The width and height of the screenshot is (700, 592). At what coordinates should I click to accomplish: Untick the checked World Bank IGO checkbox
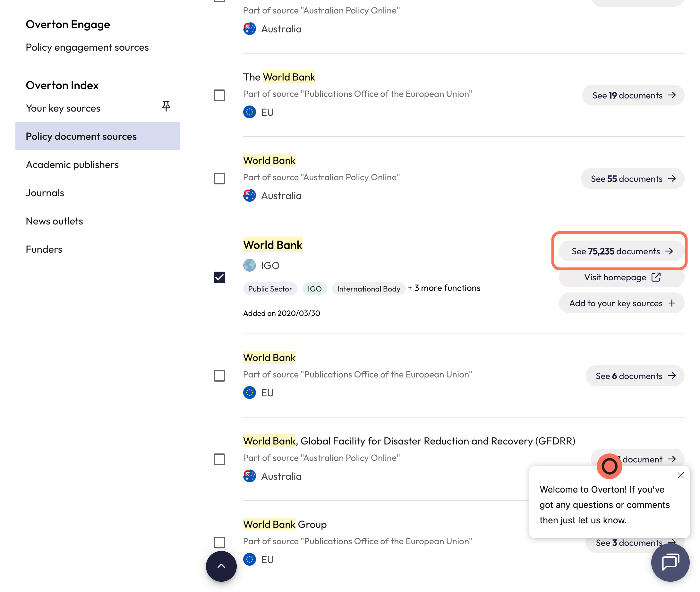pyautogui.click(x=219, y=277)
